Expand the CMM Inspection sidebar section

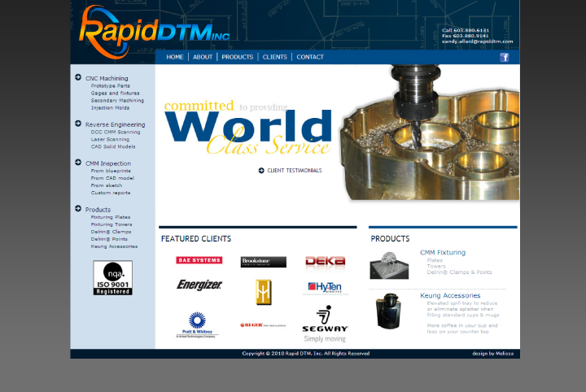(x=107, y=163)
